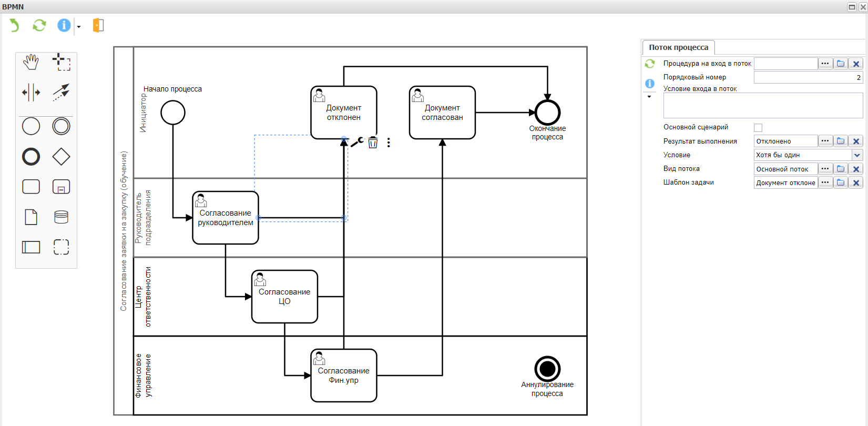
Task: Expand small arrow under panel info icon
Action: [649, 97]
